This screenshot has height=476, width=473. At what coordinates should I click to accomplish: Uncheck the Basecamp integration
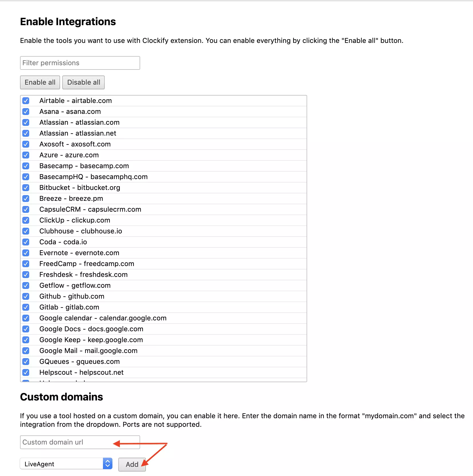pos(26,166)
